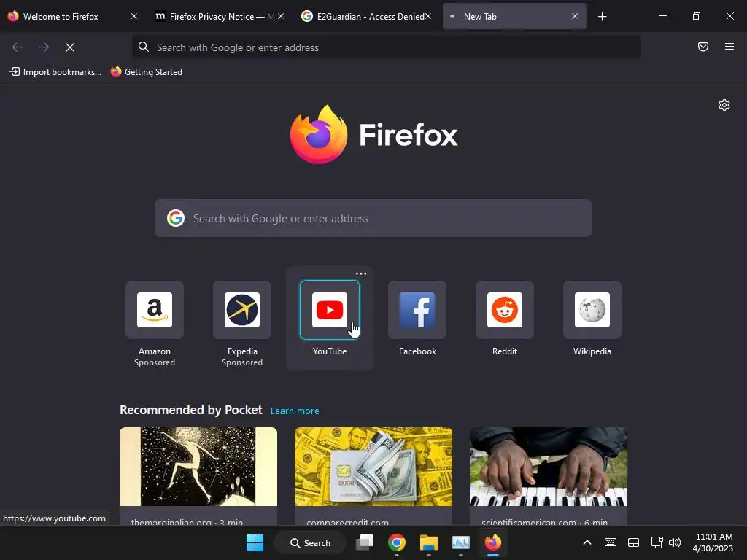747x560 pixels.
Task: Open the Reddit shortcut tile
Action: click(505, 309)
